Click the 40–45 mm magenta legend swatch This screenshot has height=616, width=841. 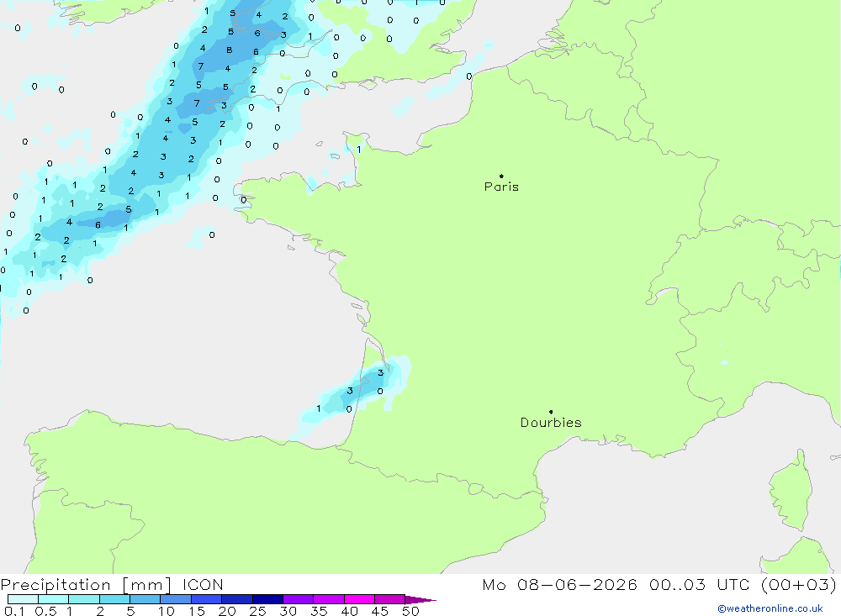[x=359, y=599]
